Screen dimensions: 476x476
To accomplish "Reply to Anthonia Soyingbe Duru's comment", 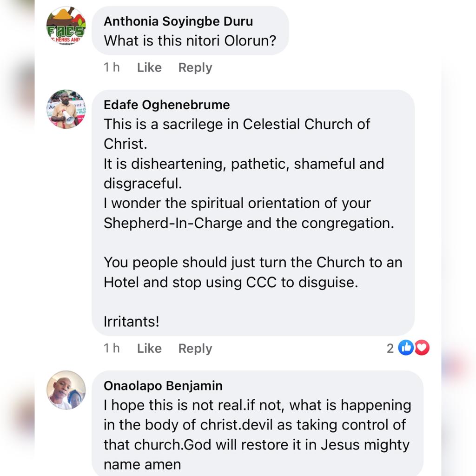I will (195, 67).
